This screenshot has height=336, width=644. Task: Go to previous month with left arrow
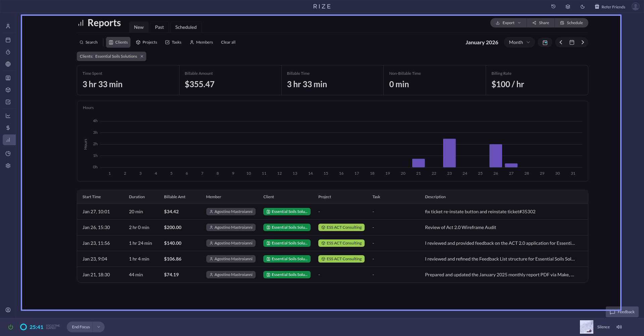[561, 42]
